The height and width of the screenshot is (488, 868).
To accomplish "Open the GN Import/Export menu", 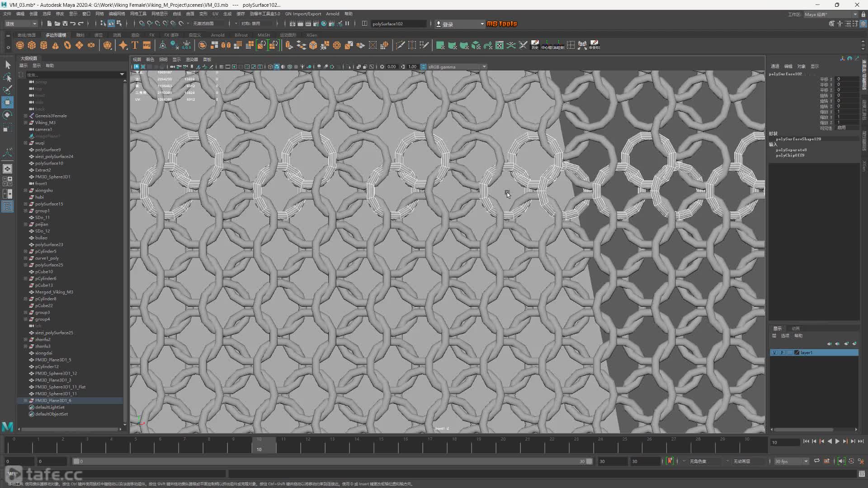I will (x=303, y=14).
